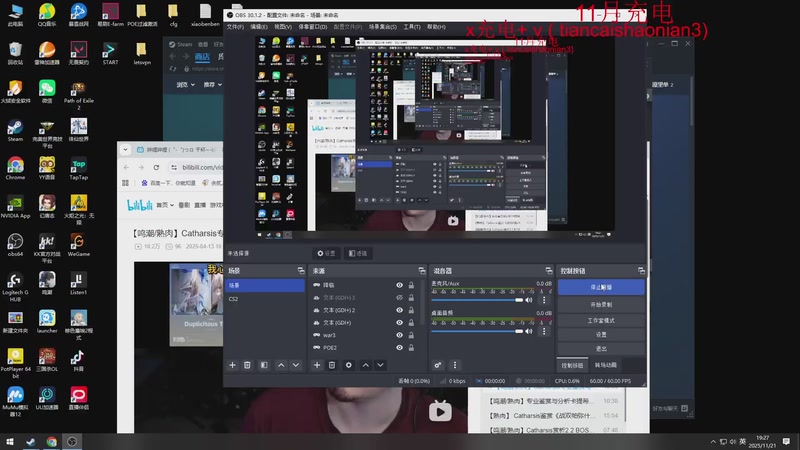Click the bilibili.com address bar
The image size is (800, 450).
tap(196, 167)
